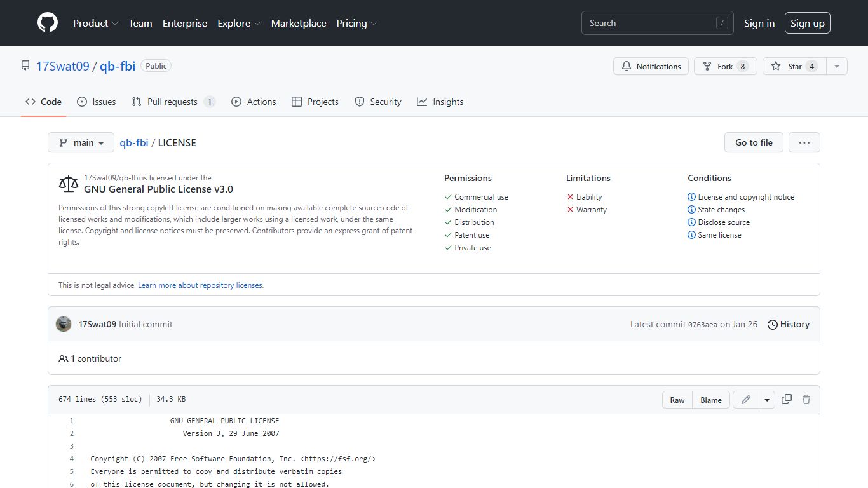868x488 pixels.
Task: Click the fork count badge 8
Action: [x=743, y=66]
